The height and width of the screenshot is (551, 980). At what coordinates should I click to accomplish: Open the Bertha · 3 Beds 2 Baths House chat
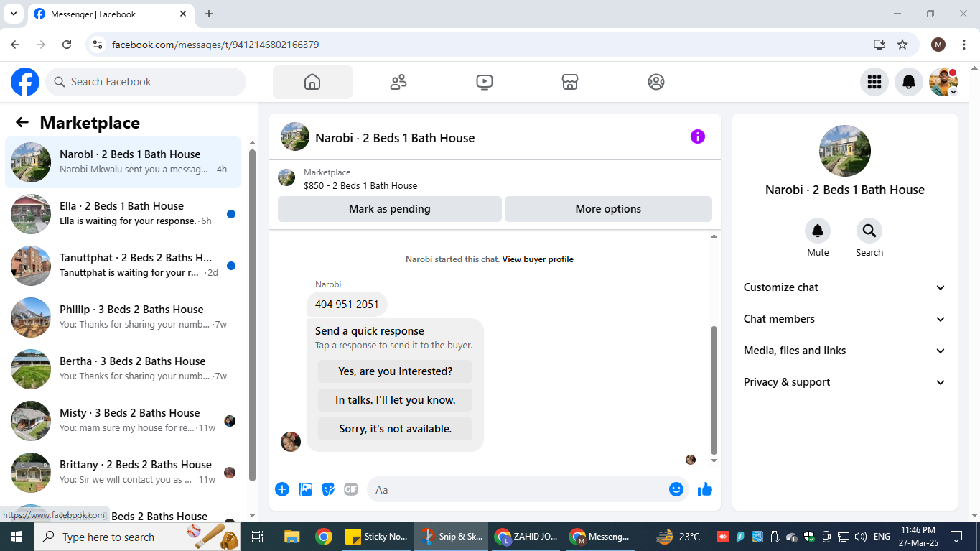[123, 369]
